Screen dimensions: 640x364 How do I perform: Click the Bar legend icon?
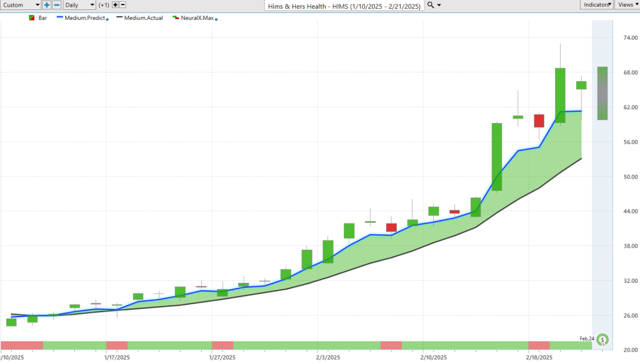pyautogui.click(x=32, y=18)
